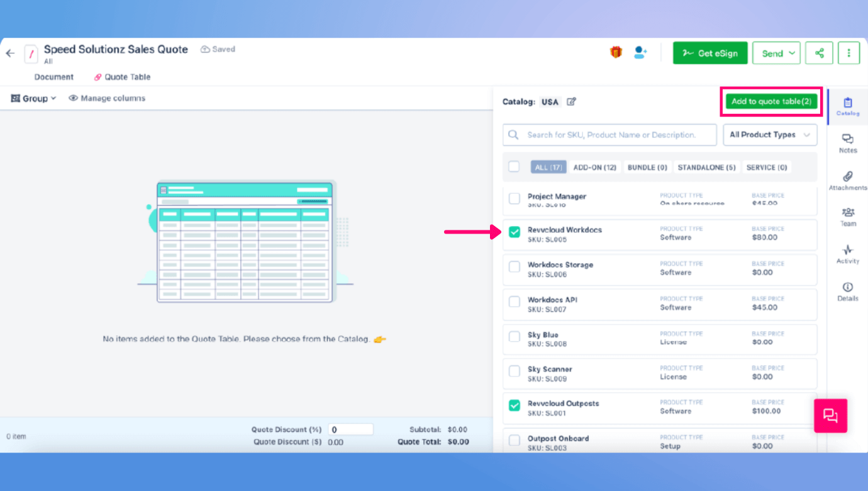Click the Revvcloud Workdocs product name
This screenshot has height=491, width=868.
pos(565,230)
